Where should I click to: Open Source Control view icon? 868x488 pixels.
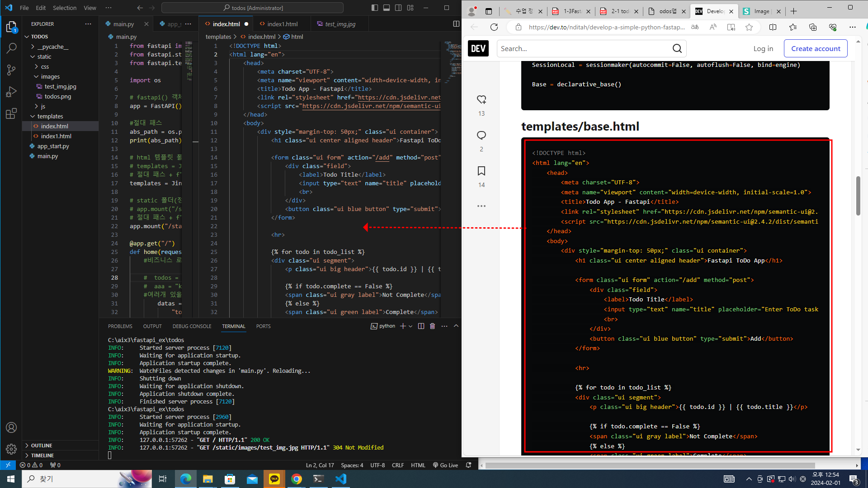[x=11, y=70]
